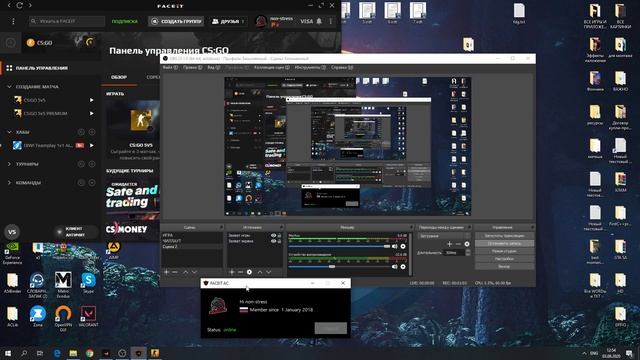
Task: Open VALORANT desktop shortcut
Action: pos(88,316)
